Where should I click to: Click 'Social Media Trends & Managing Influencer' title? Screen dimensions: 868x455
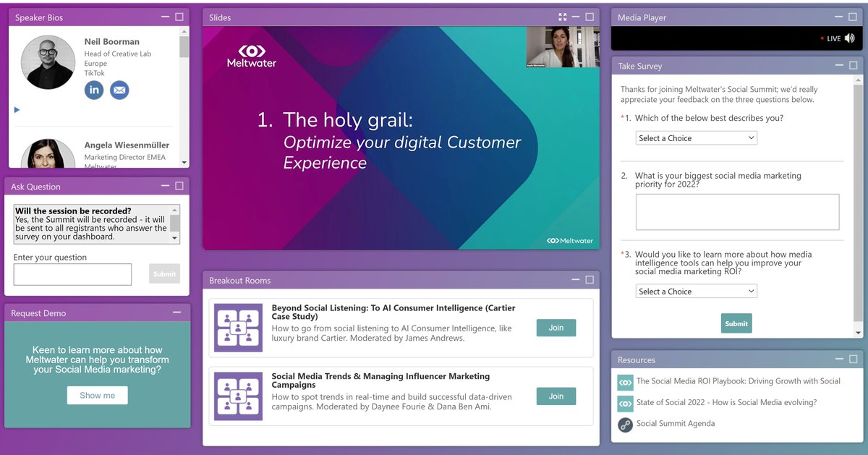click(x=380, y=380)
